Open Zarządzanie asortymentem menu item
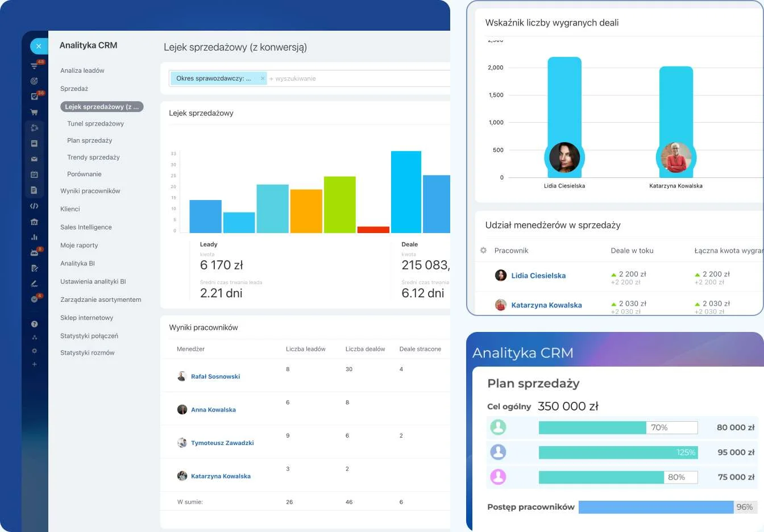Screen dimensions: 764x532 click(x=101, y=300)
